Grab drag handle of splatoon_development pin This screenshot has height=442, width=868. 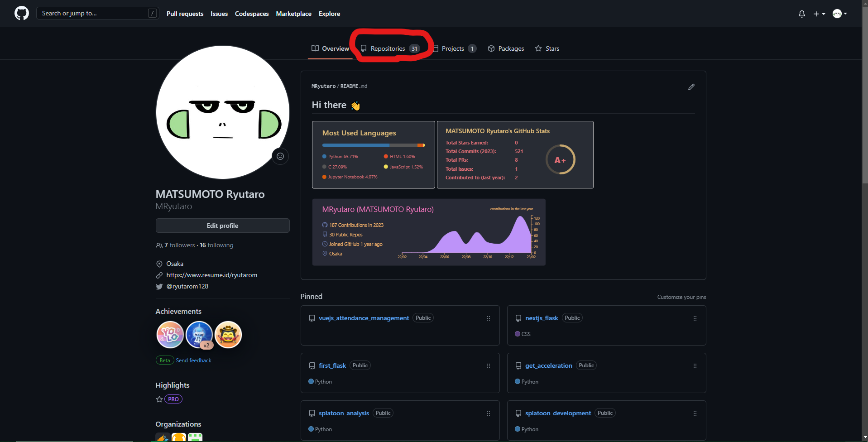coord(695,413)
